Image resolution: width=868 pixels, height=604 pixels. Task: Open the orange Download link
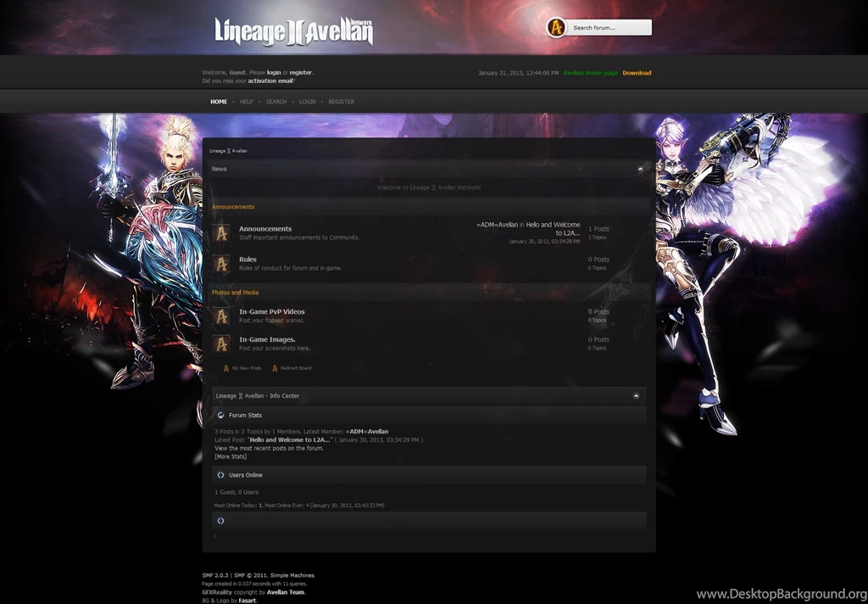[637, 73]
